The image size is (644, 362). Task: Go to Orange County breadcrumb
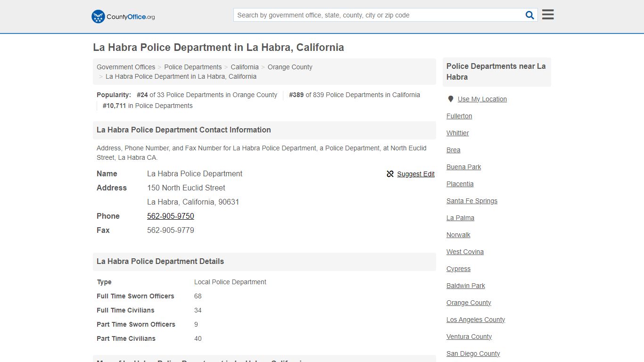(x=290, y=67)
